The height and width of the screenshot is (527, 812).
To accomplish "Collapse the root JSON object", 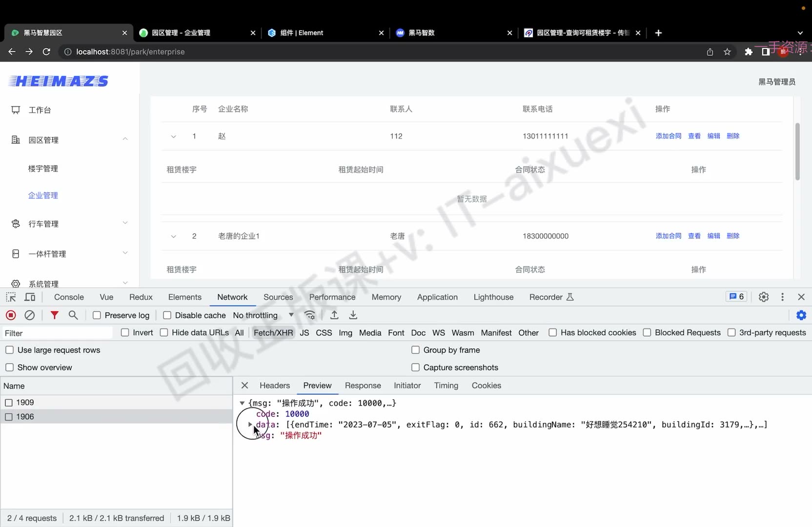I will [242, 403].
